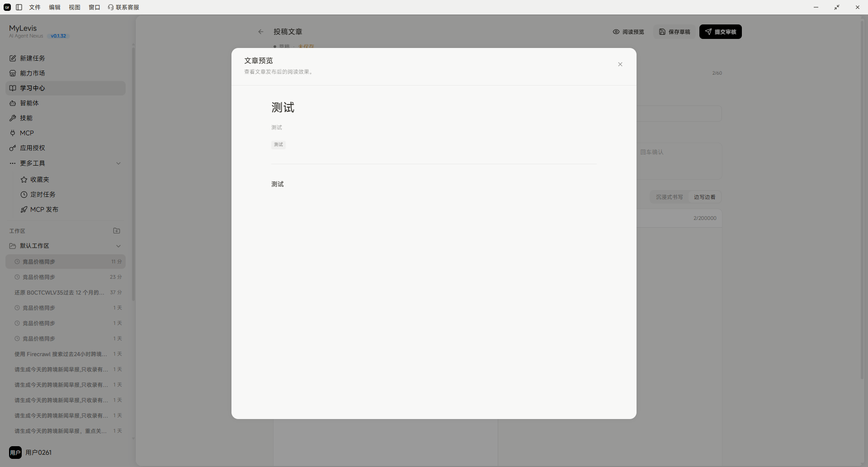Open the 智能体 section

click(x=66, y=103)
